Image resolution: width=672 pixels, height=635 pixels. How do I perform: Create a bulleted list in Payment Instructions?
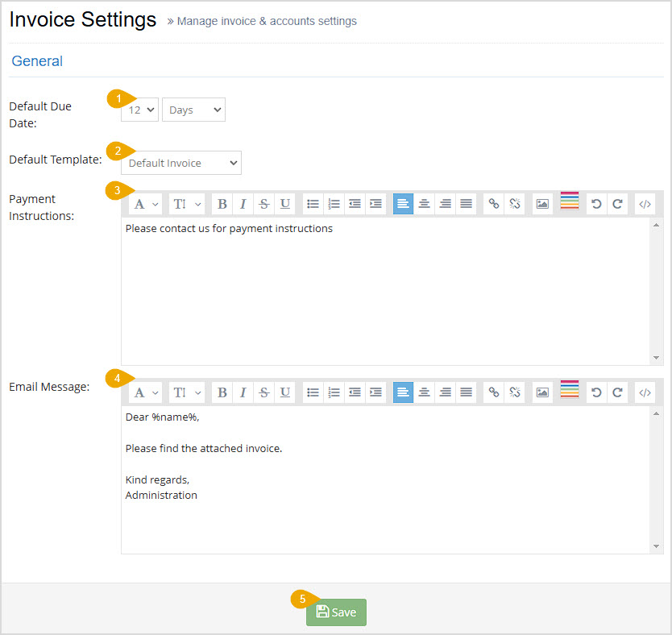point(313,203)
